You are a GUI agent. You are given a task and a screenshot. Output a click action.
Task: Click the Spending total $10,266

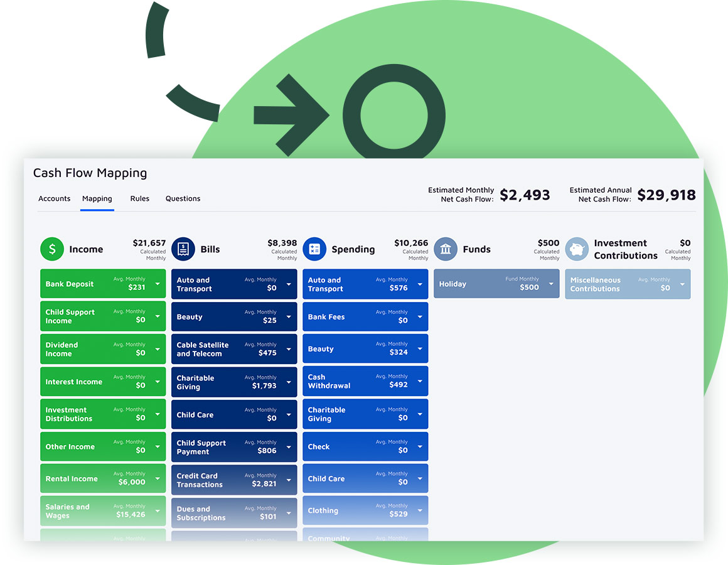411,243
